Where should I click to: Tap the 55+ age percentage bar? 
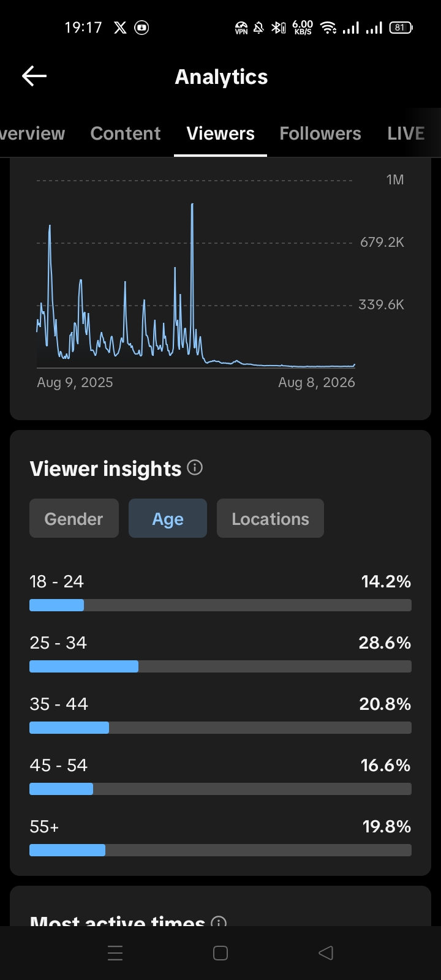point(221,850)
